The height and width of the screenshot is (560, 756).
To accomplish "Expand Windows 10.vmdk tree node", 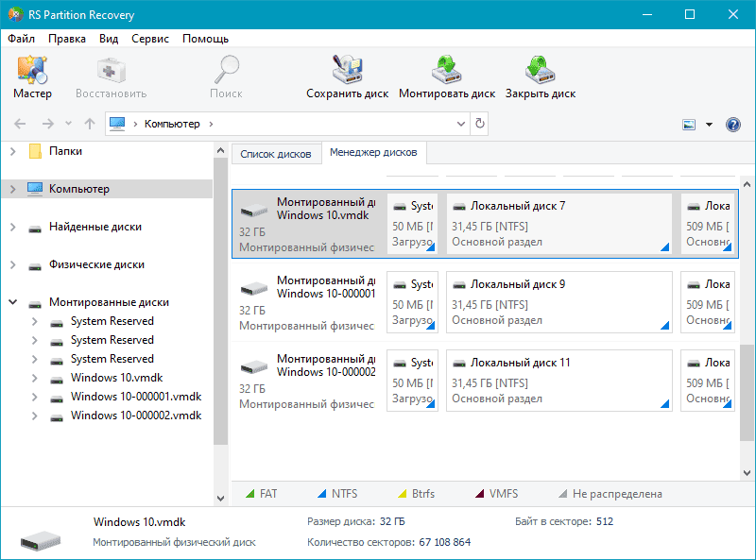I will click(x=34, y=378).
